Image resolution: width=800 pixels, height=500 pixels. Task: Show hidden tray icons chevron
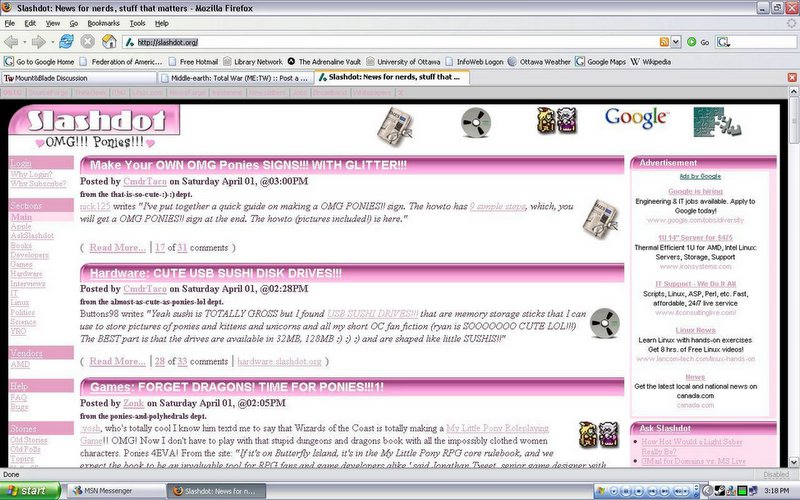pyautogui.click(x=708, y=491)
